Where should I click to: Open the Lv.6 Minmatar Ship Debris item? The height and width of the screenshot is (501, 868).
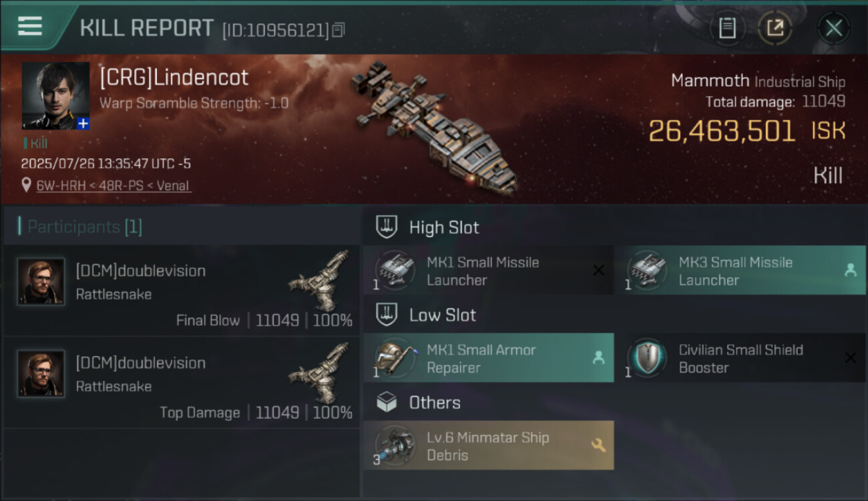487,446
